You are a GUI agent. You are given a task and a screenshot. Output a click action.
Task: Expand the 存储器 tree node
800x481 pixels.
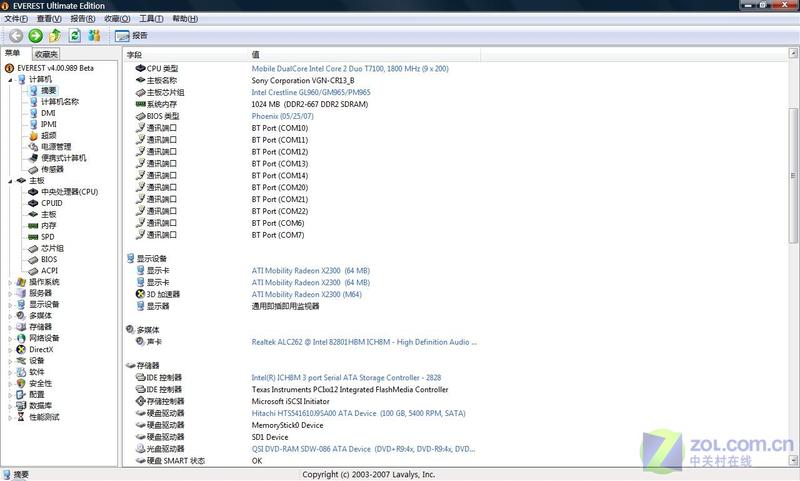point(10,327)
